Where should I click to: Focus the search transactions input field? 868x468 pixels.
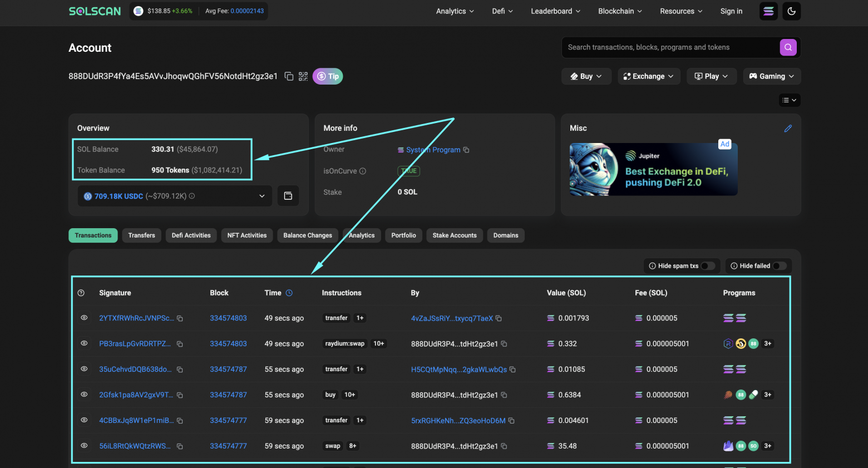point(670,47)
